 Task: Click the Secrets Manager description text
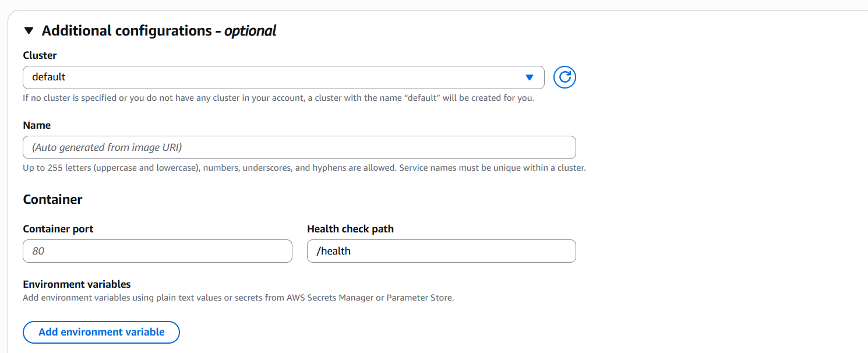point(238,298)
